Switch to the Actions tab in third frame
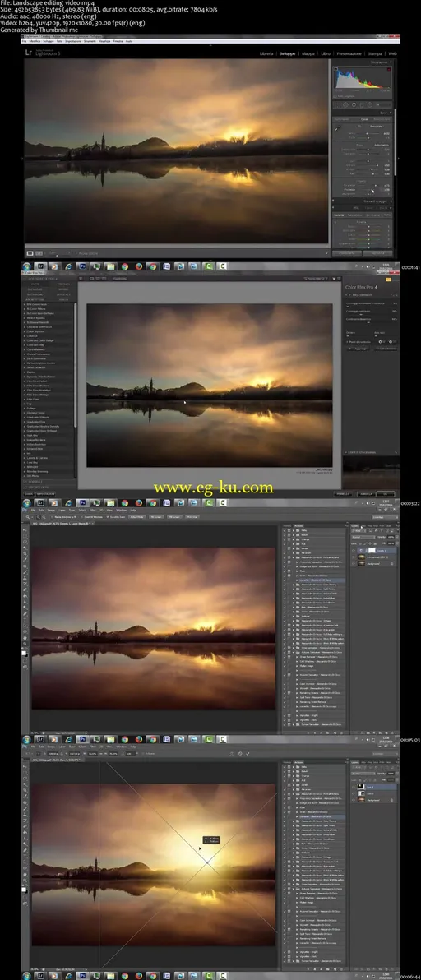The height and width of the screenshot is (980, 421). pyautogui.click(x=298, y=525)
